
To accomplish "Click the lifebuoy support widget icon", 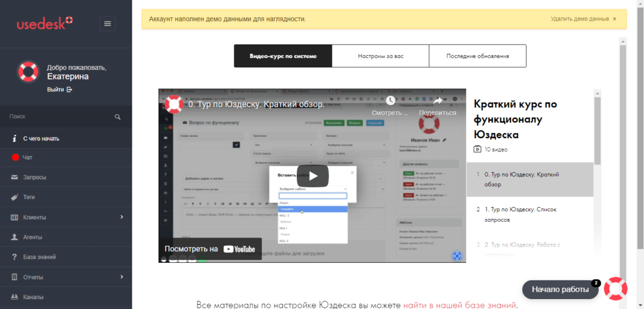I will tap(616, 289).
